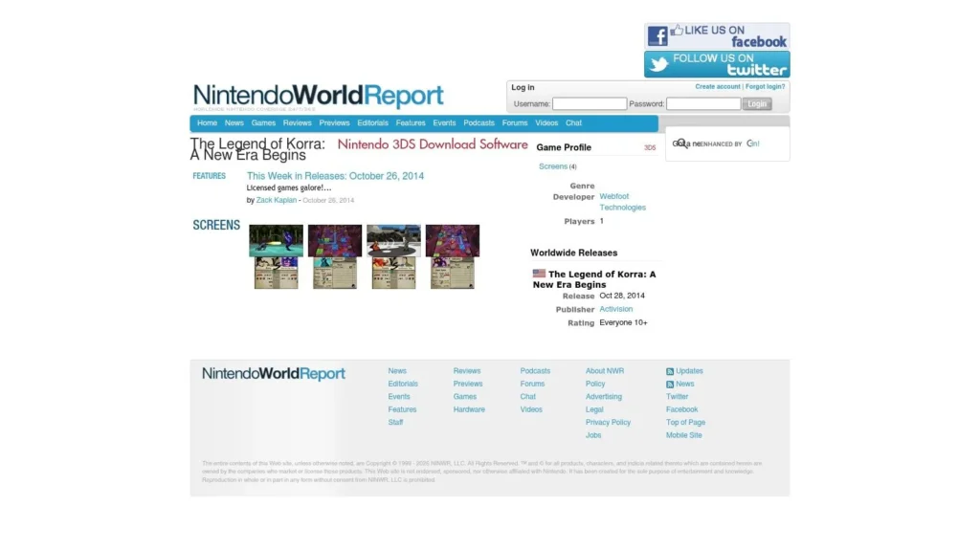Image resolution: width=980 pixels, height=551 pixels.
Task: Open News in the navigation bar
Action: (x=234, y=123)
